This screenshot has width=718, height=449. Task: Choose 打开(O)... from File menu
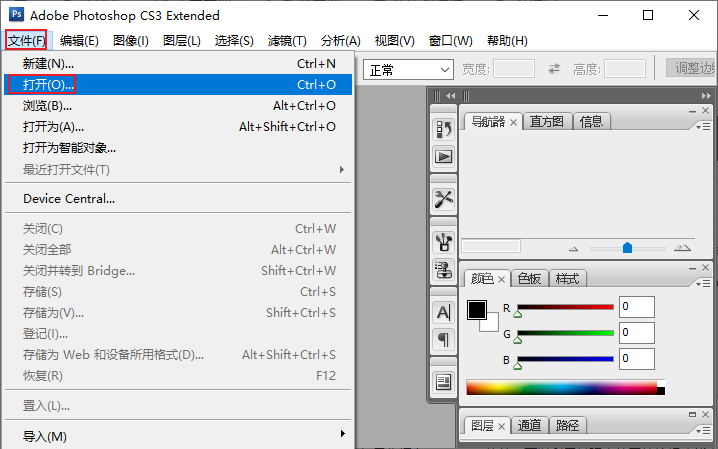[x=178, y=85]
